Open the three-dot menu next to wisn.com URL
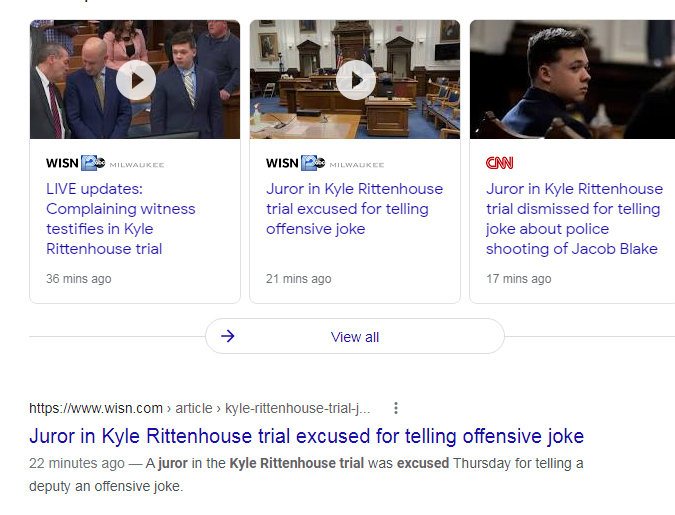This screenshot has width=675, height=515. coord(396,408)
